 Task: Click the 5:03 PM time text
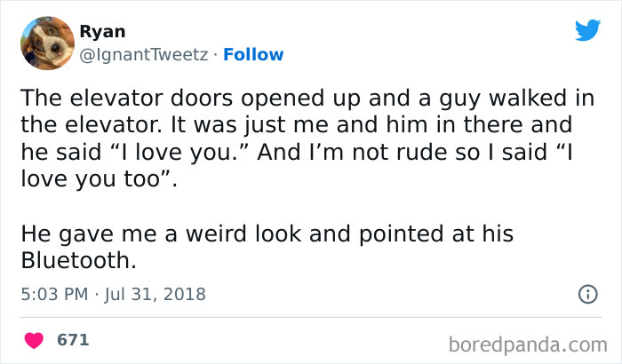(52, 294)
